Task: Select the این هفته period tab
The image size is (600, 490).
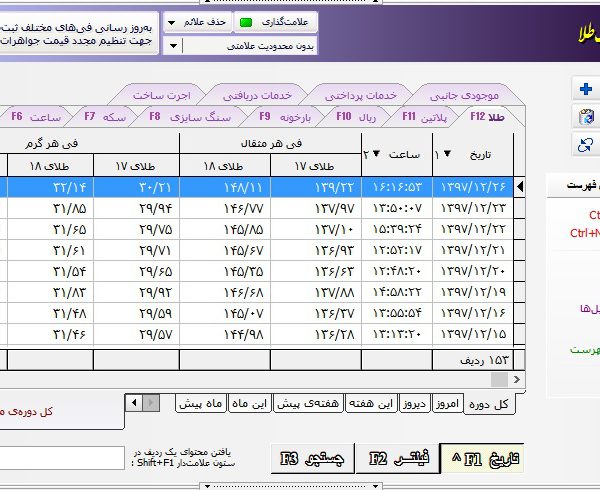Action: click(371, 404)
